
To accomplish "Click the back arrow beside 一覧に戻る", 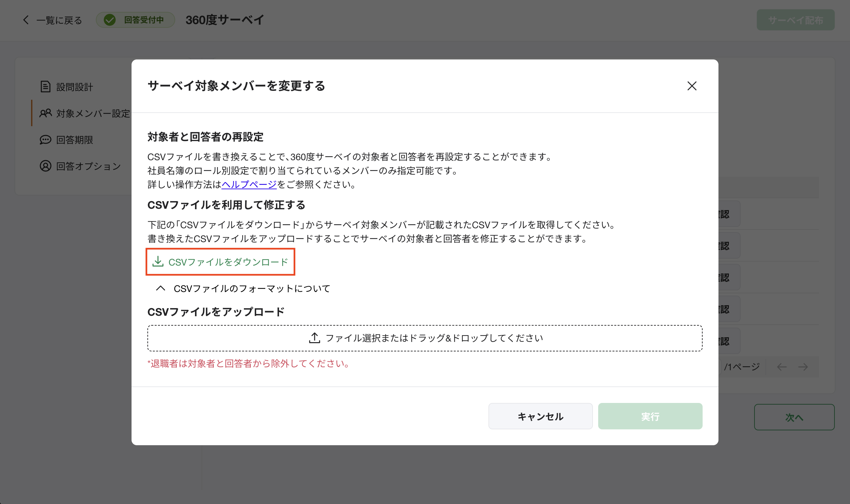I will (x=26, y=20).
